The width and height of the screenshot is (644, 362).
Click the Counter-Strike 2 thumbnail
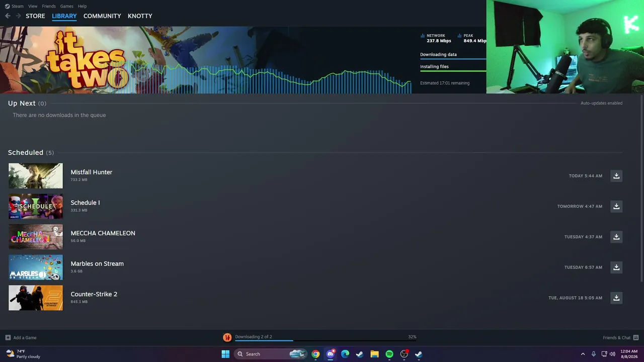tap(36, 298)
